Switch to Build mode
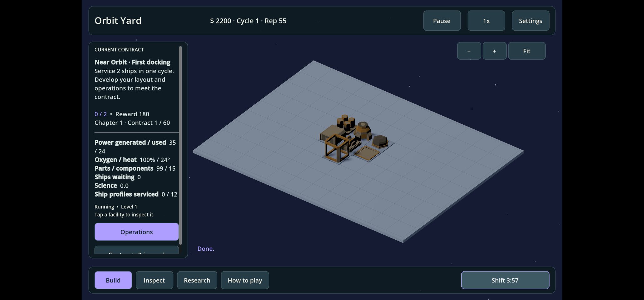The image size is (644, 300). point(113,280)
